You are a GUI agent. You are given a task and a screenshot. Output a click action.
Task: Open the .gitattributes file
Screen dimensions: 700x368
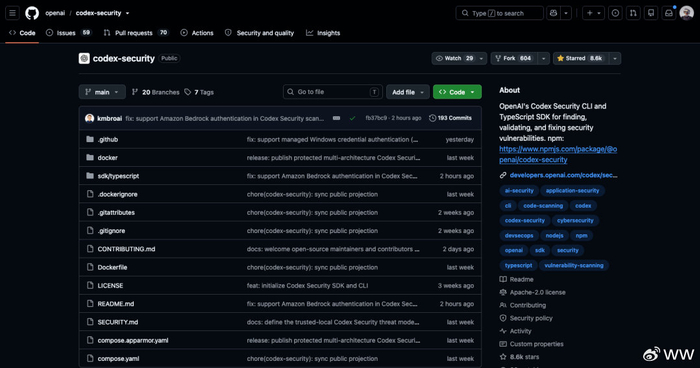pyautogui.click(x=116, y=213)
